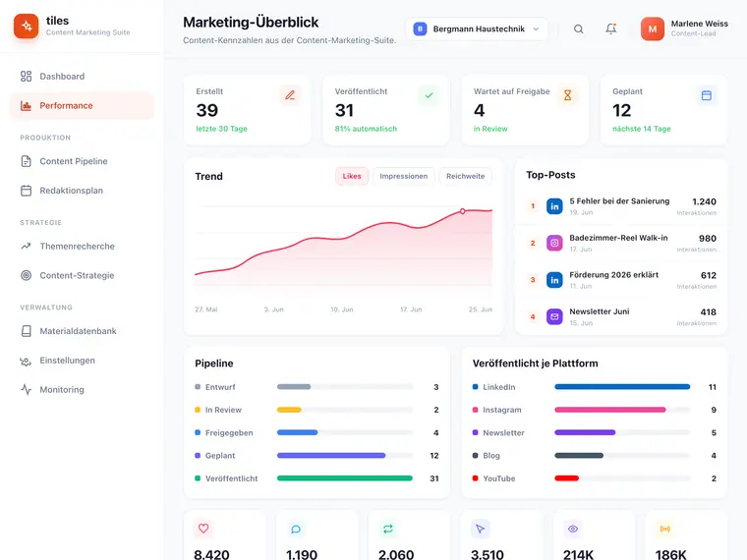Viewport: 747px width, 560px height.
Task: Click the Monitoring pulse icon
Action: point(27,389)
